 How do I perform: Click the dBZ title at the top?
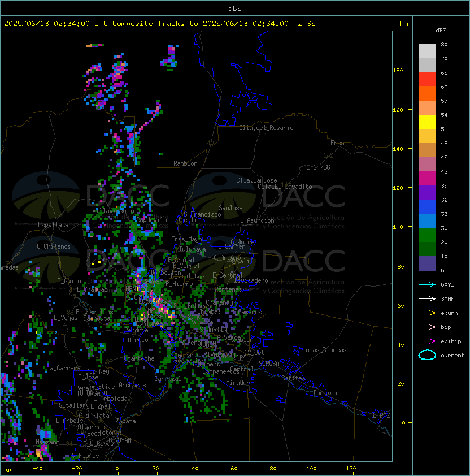pos(235,8)
